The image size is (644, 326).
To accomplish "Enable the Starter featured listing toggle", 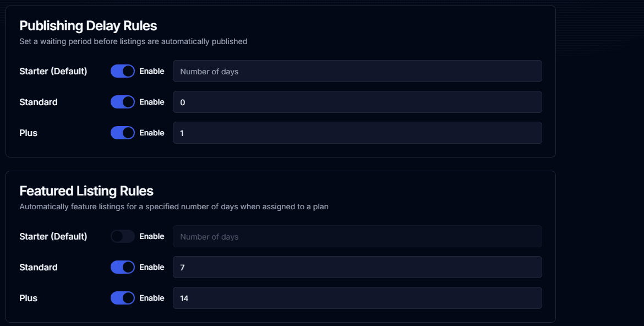I will (x=122, y=236).
